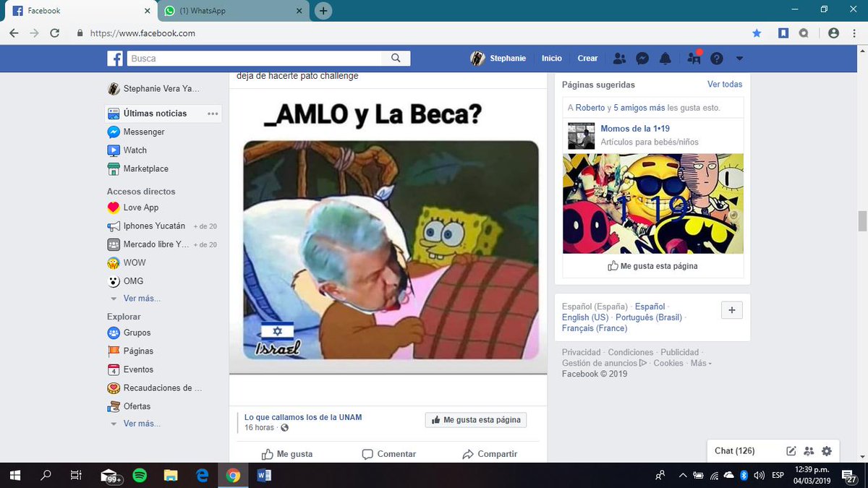
Task: Open the Crear menu
Action: click(587, 59)
